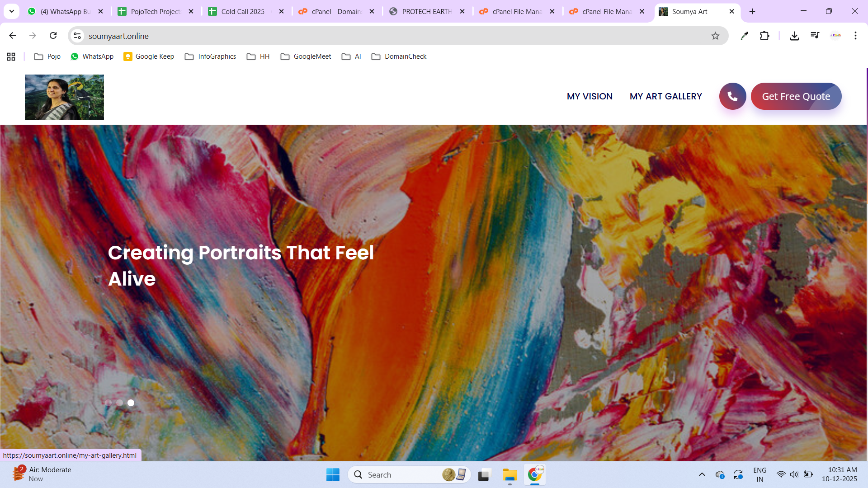
Task: Select the first slider dot
Action: 108,403
